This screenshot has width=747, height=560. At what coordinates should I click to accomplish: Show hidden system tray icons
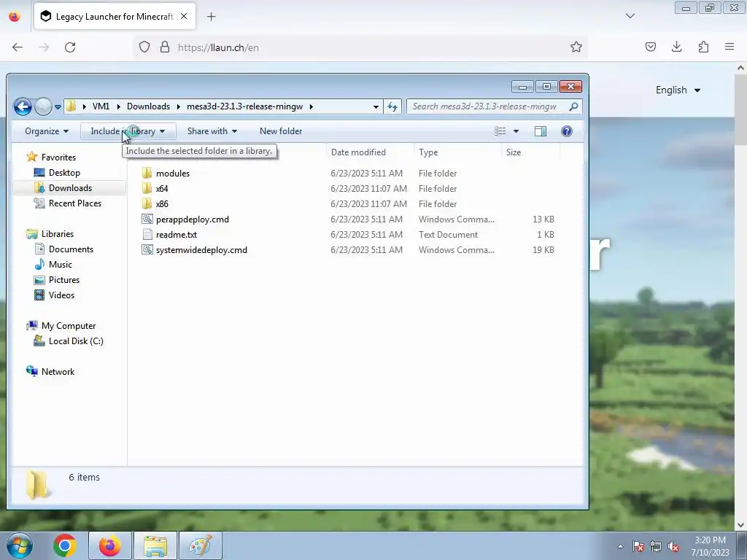point(620,546)
